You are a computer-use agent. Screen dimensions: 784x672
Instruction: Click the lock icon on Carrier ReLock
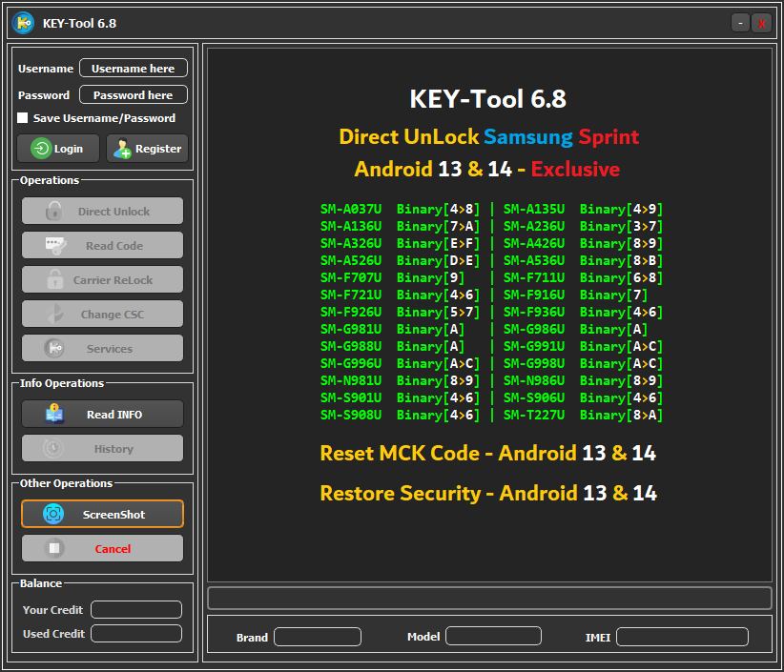click(x=54, y=280)
